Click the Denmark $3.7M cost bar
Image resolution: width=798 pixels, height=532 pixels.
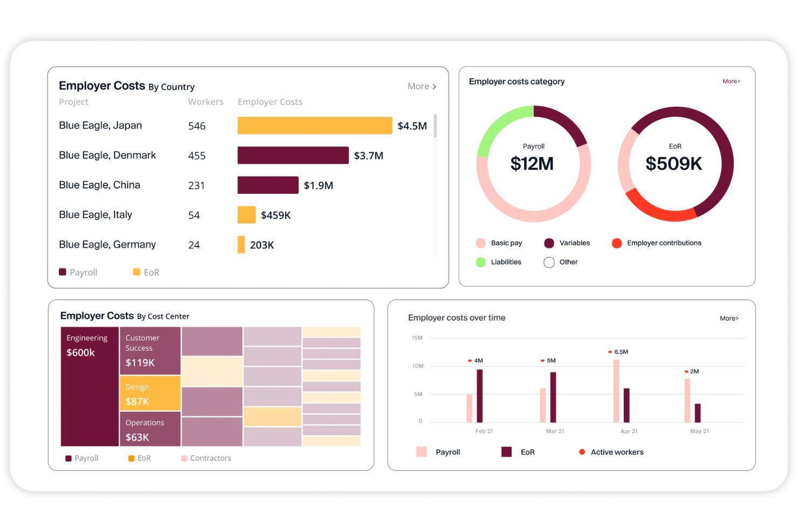pyautogui.click(x=293, y=155)
